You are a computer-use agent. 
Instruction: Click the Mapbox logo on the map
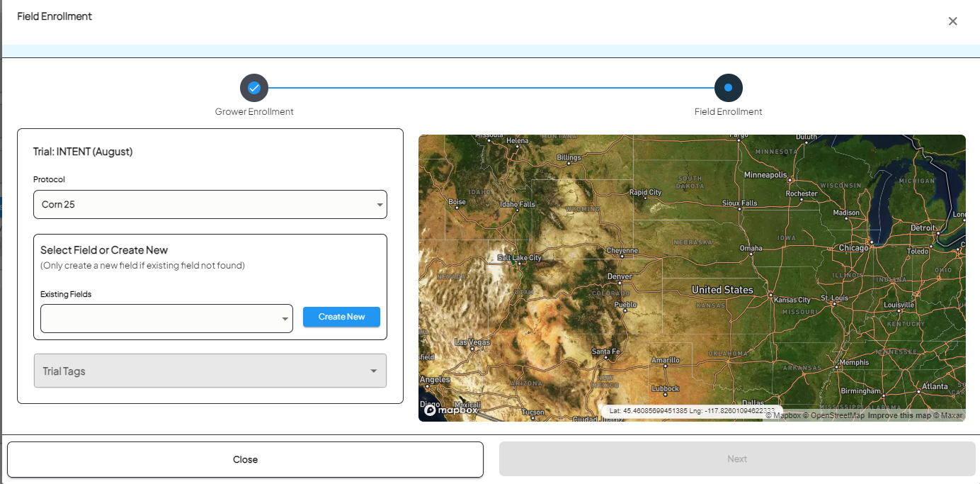(x=451, y=410)
